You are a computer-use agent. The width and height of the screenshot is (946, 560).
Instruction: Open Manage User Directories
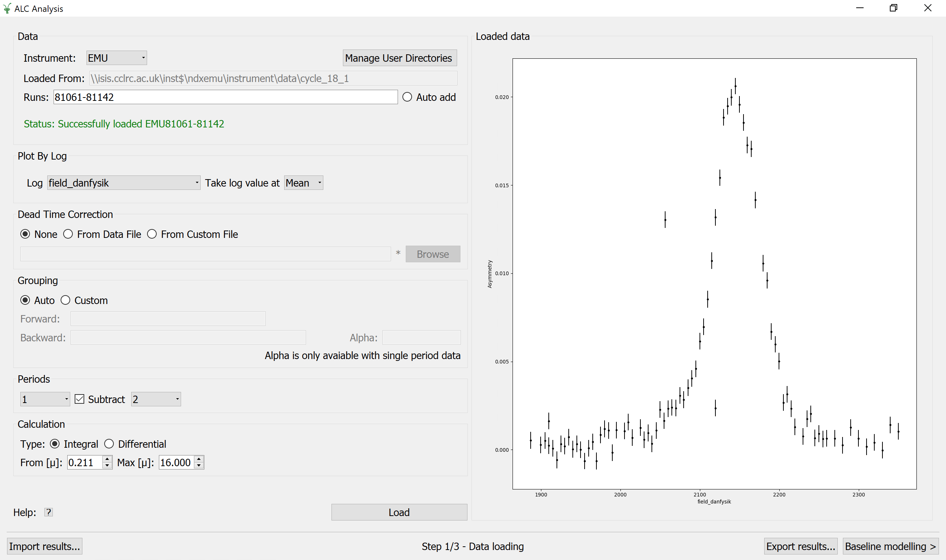[x=399, y=58]
